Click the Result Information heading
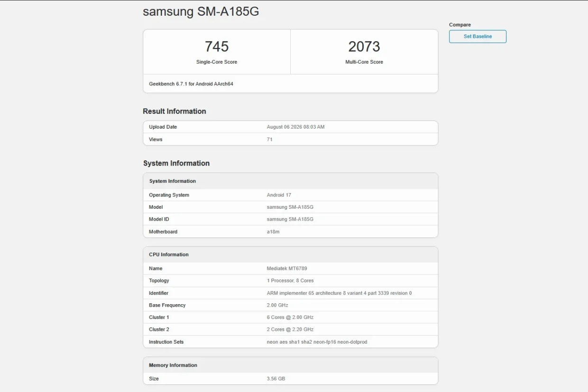 pos(175,111)
